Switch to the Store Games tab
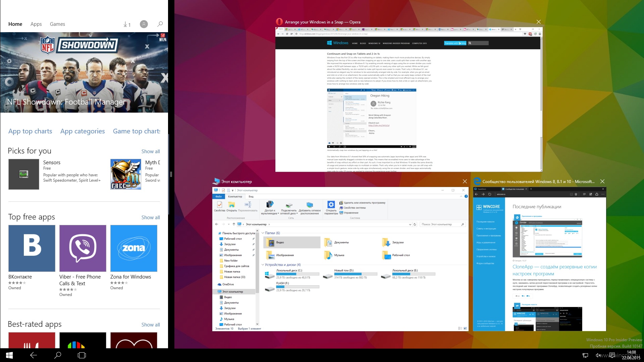This screenshot has width=644, height=362. [x=57, y=24]
